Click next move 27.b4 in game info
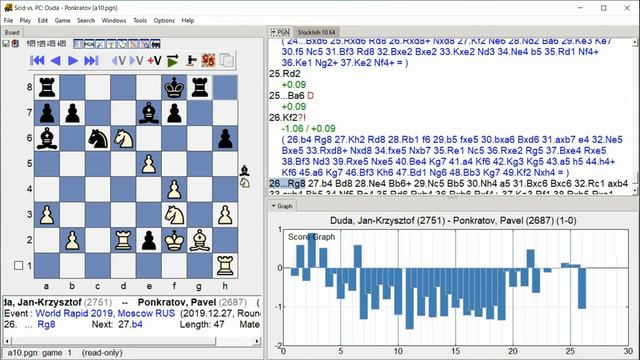This screenshot has width=640, height=360. (130, 324)
